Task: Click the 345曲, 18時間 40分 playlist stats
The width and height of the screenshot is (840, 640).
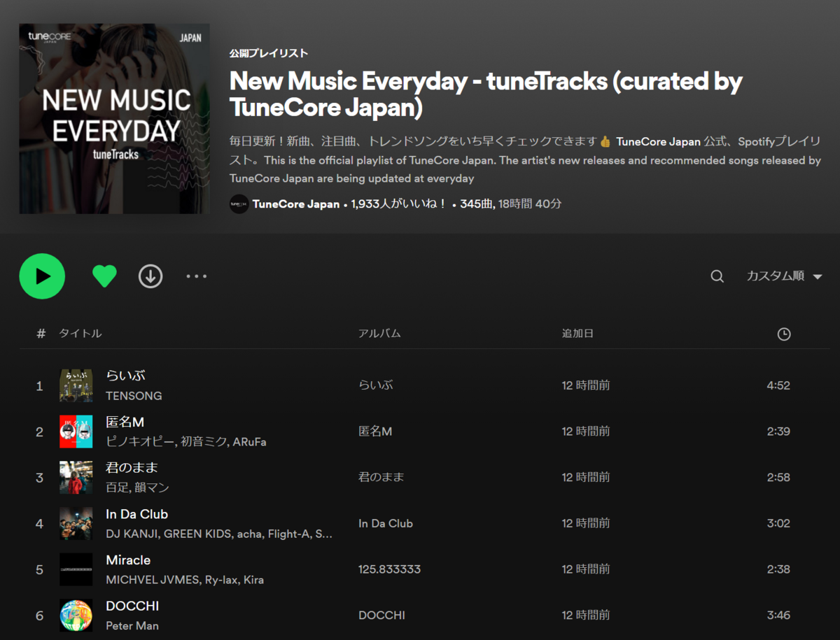Action: pyautogui.click(x=511, y=204)
